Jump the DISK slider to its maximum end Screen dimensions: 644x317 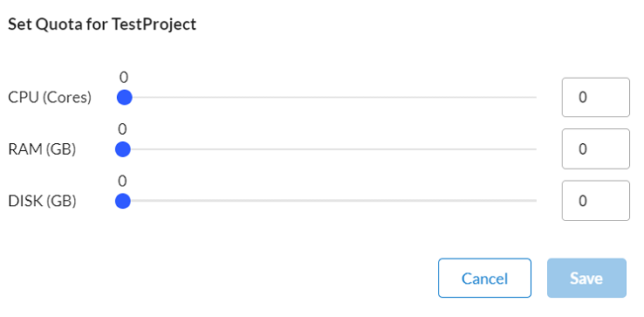click(536, 201)
